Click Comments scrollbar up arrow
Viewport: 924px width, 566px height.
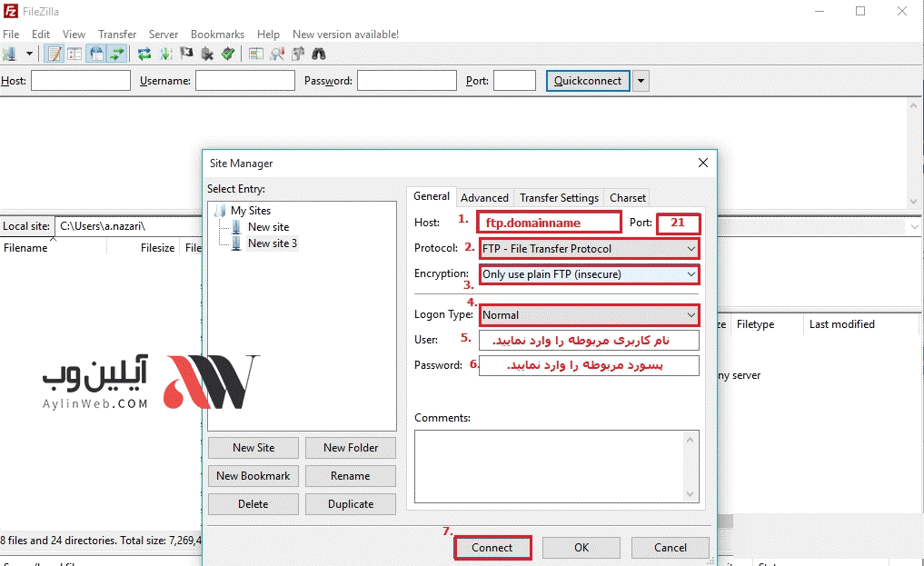pyautogui.click(x=691, y=440)
